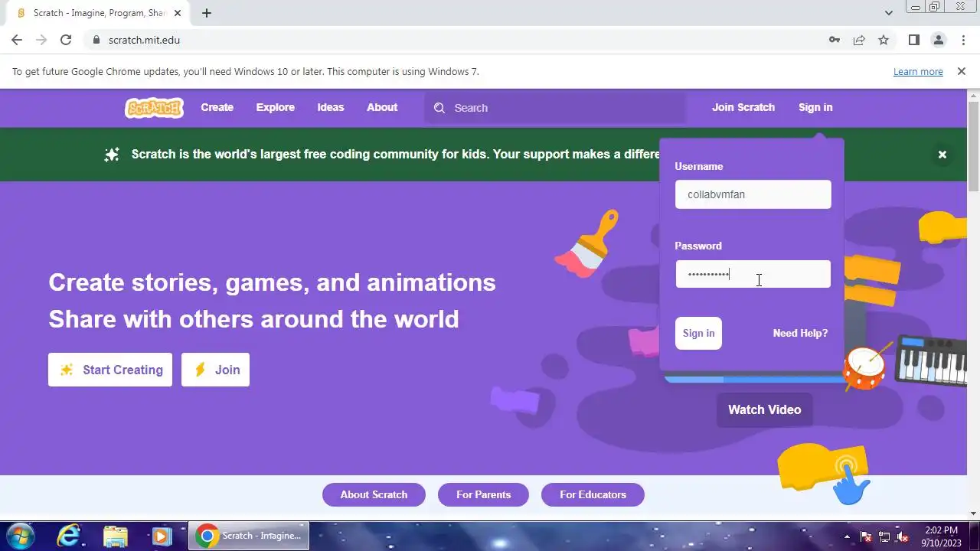Image resolution: width=980 pixels, height=551 pixels.
Task: Click the address bar URL
Action: [144, 40]
